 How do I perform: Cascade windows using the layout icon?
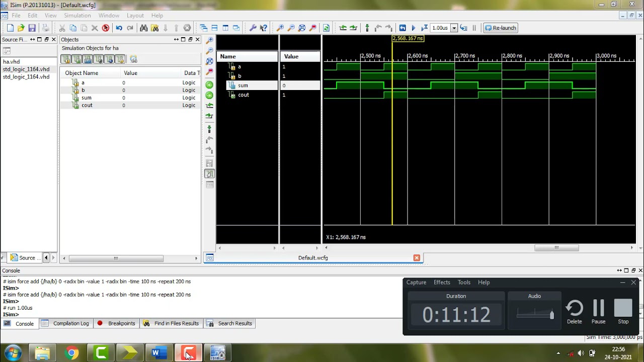pos(204,28)
